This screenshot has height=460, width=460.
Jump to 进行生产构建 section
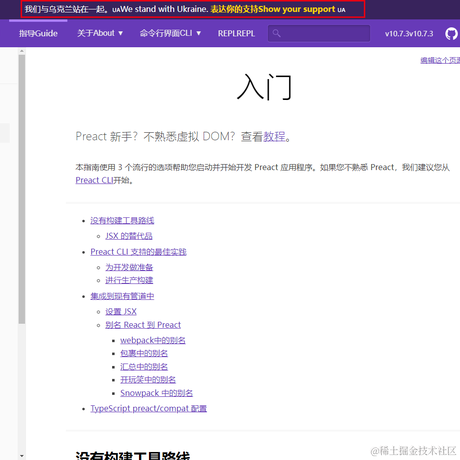pyautogui.click(x=129, y=280)
